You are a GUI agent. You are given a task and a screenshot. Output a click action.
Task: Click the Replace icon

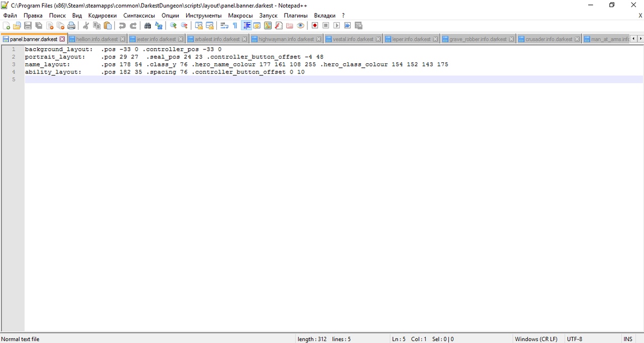[x=158, y=26]
